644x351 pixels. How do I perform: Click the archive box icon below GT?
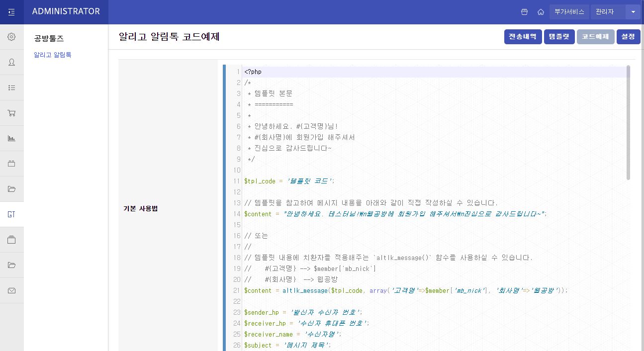(11, 239)
